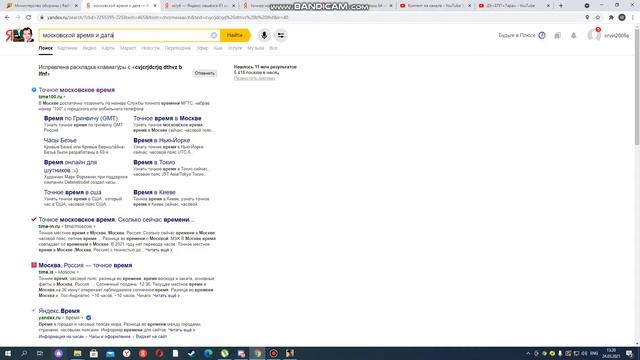
Task: Clear the search query with the X icon
Action: [x=213, y=36]
